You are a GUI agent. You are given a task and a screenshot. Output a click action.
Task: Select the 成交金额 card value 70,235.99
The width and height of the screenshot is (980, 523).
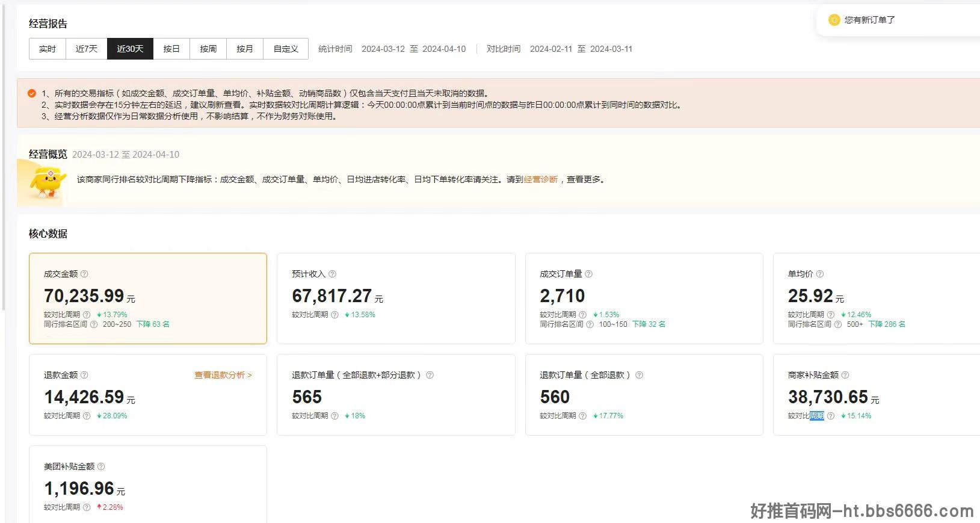click(84, 296)
